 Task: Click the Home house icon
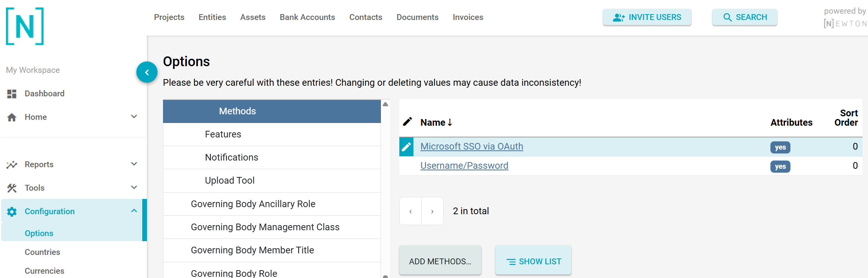[12, 117]
